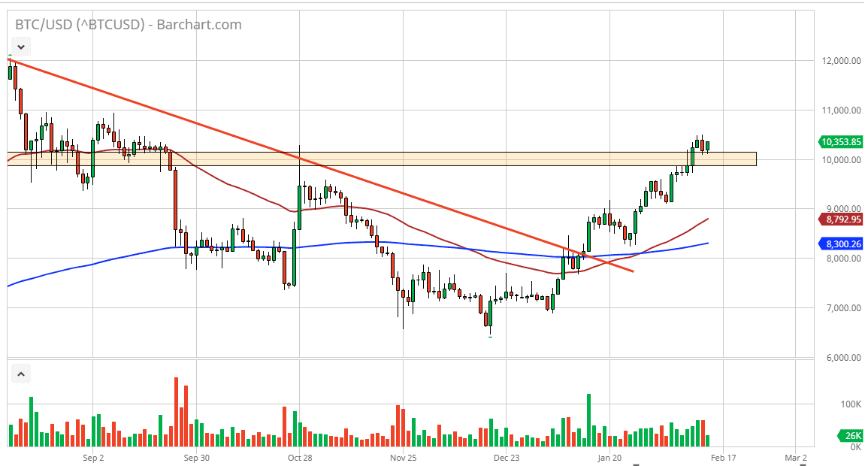This screenshot has height=466, width=868.
Task: Click the Feb 17 date axis label
Action: [722, 456]
